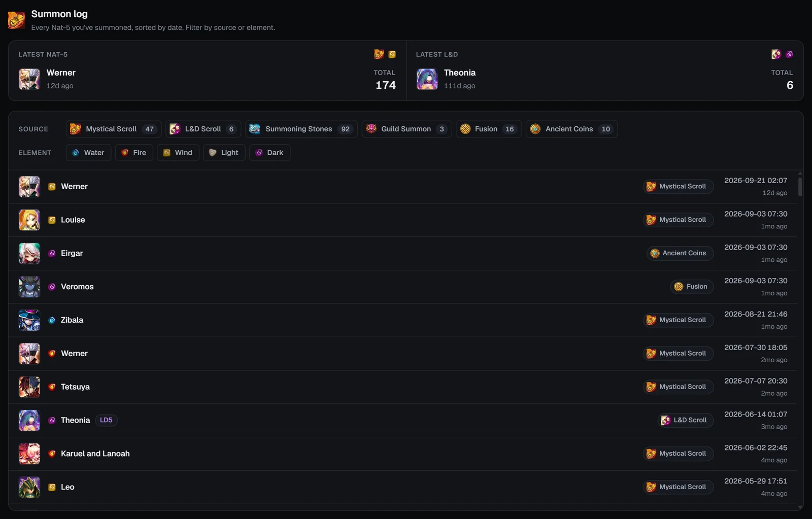The height and width of the screenshot is (519, 812).
Task: Click timestamp '2026-08-21 21:46'
Action: 756,314
